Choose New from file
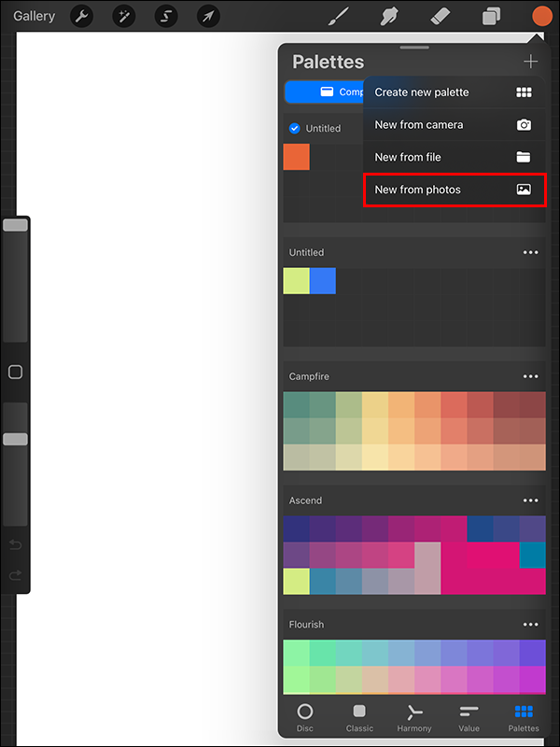 [455, 157]
